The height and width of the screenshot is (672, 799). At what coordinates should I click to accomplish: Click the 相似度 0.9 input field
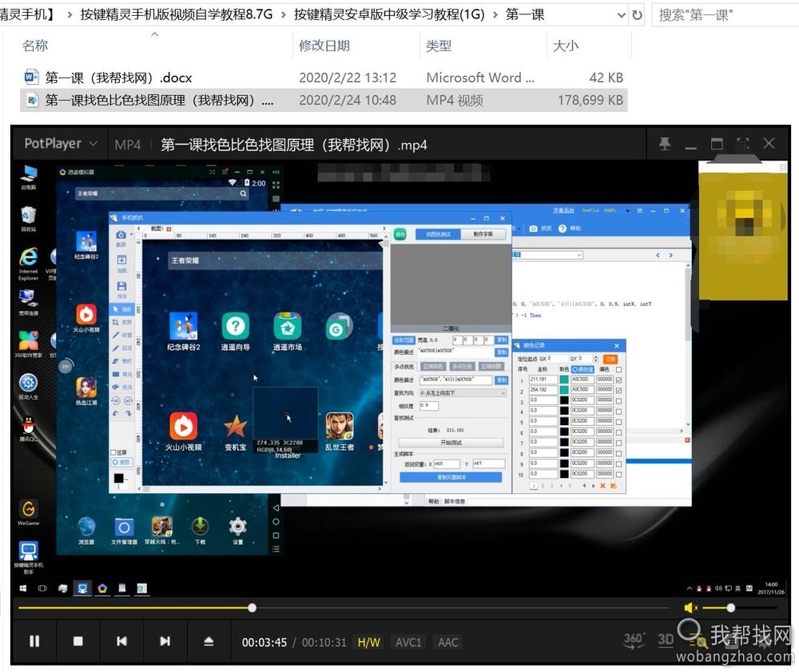pos(428,406)
